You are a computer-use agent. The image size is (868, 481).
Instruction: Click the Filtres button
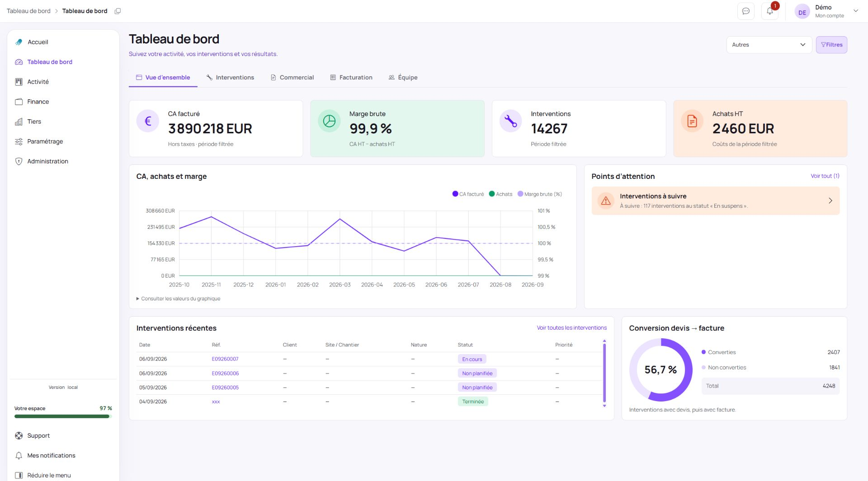tap(831, 45)
